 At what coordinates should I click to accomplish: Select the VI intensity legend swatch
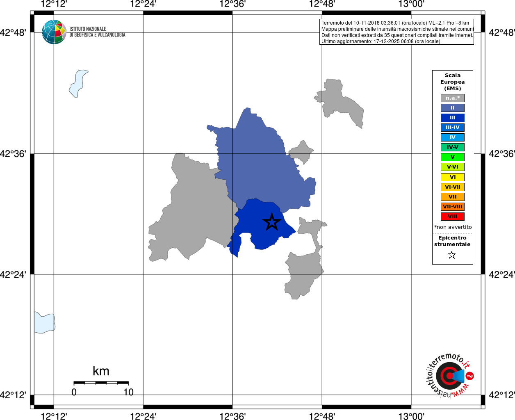[x=453, y=177]
